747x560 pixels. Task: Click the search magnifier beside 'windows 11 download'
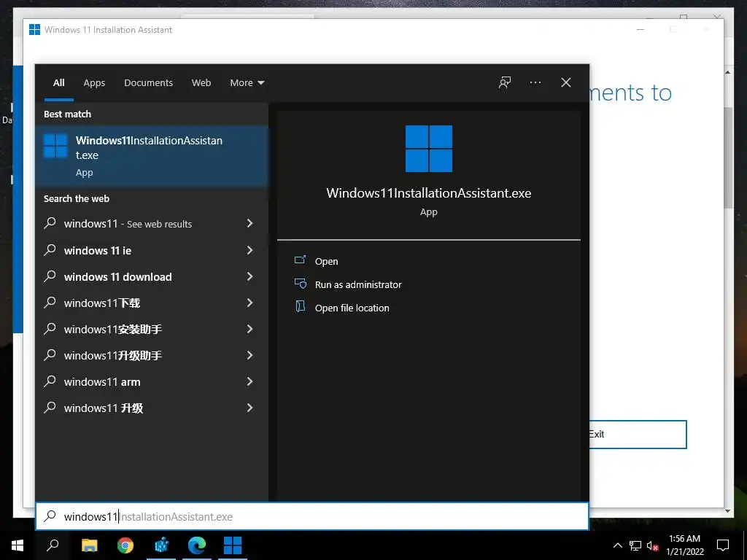(x=50, y=276)
